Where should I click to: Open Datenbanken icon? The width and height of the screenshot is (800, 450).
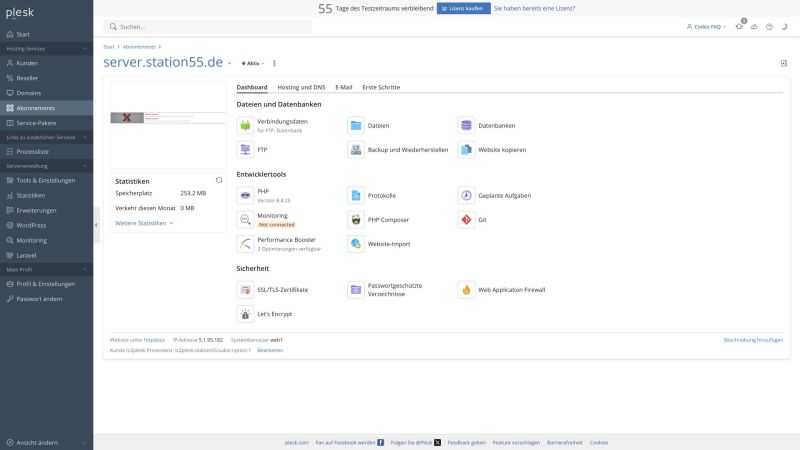coord(466,126)
